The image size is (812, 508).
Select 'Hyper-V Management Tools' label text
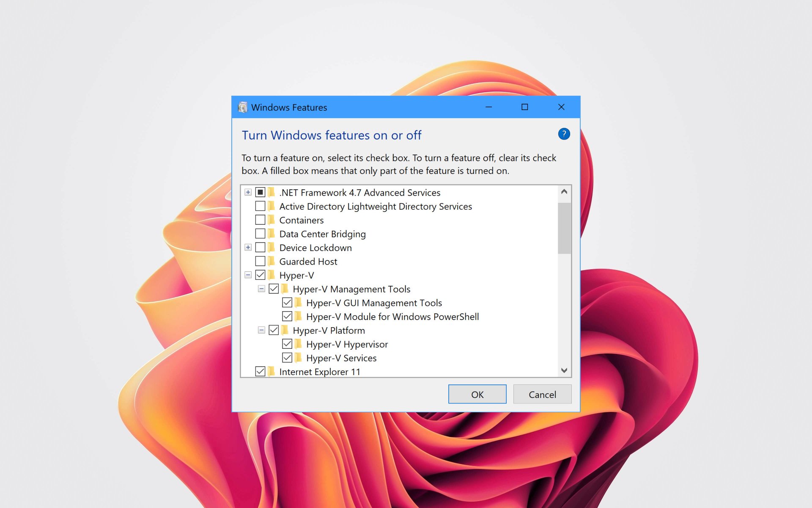(x=351, y=289)
